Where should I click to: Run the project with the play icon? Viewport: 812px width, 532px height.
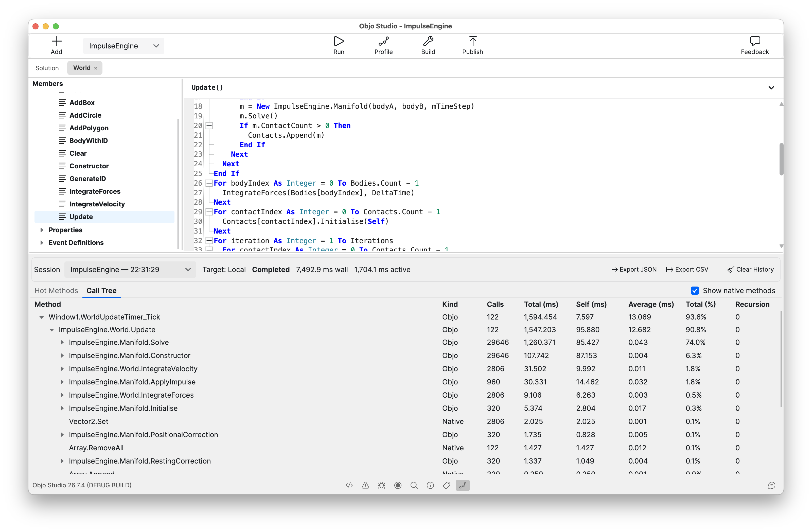coord(339,42)
